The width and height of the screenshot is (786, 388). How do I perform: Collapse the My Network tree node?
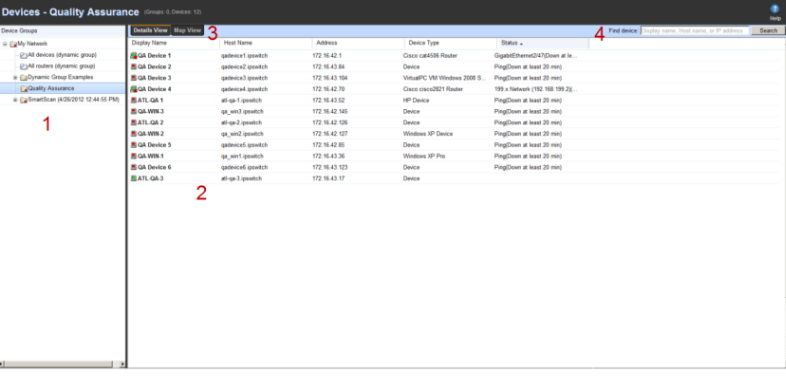pyautogui.click(x=5, y=44)
